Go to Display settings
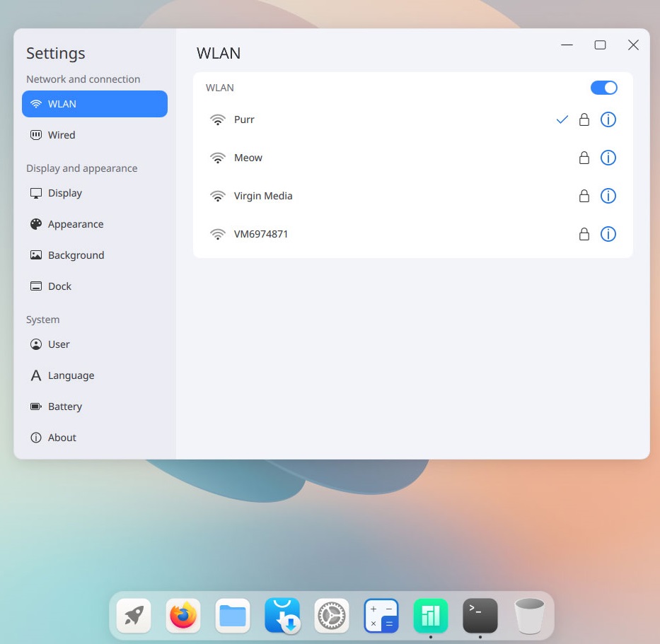 pyautogui.click(x=64, y=193)
